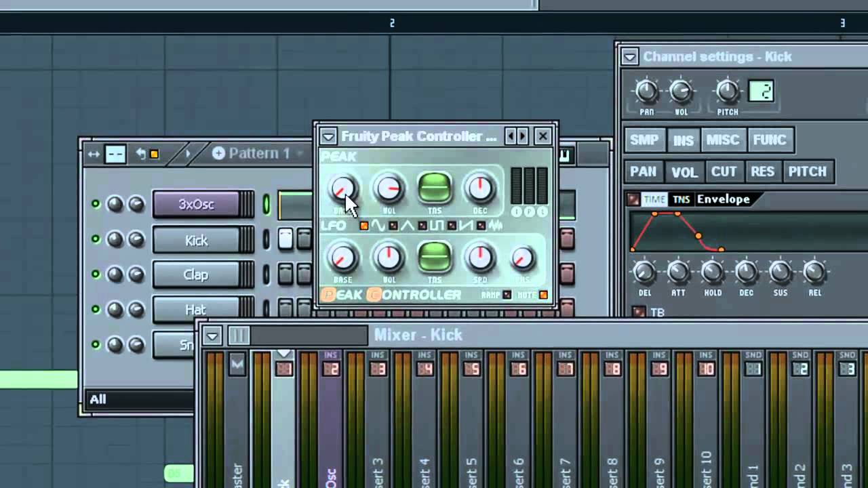Screen dimensions: 868x488
Task: Click the channel VOL knob in Channel settings
Action: pos(681,91)
